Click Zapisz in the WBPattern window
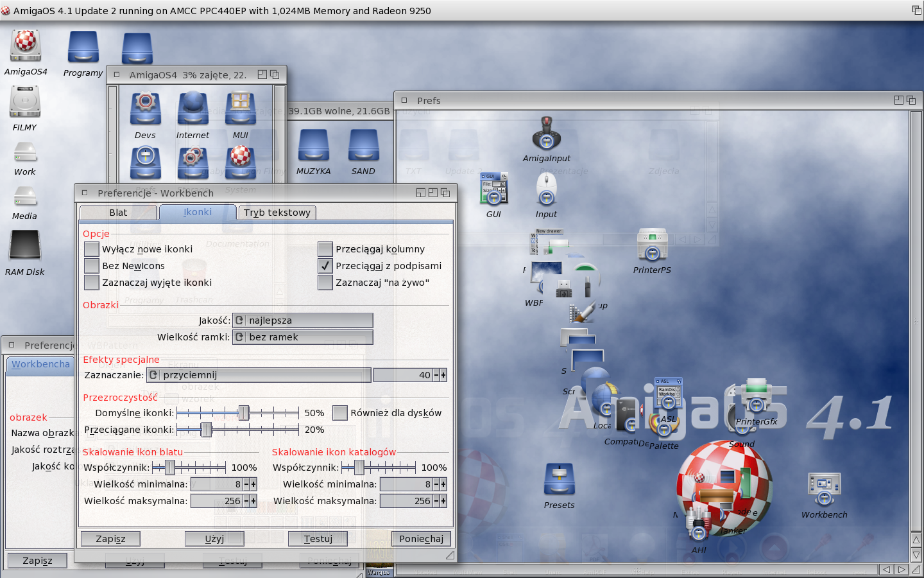This screenshot has width=924, height=578. (x=37, y=561)
